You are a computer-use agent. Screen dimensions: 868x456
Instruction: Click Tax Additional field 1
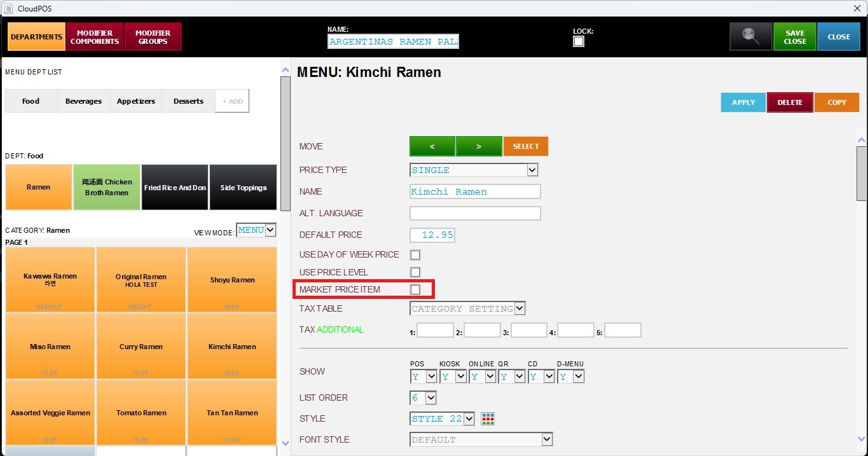435,330
